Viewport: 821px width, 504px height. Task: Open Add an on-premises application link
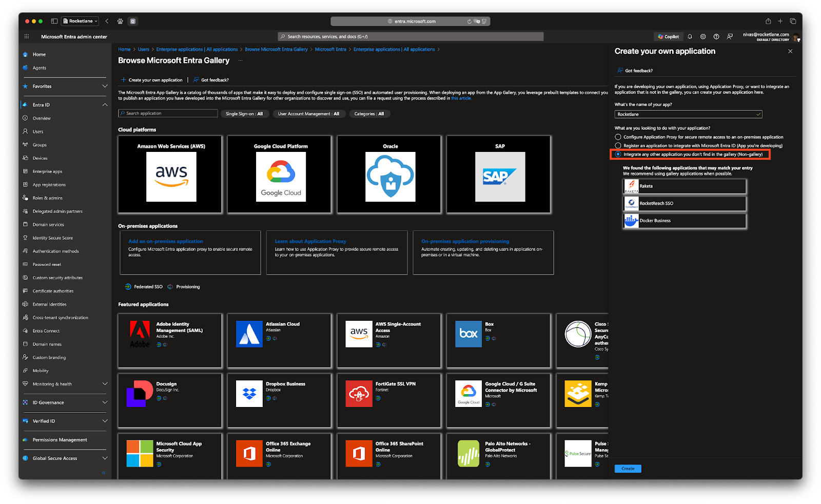(166, 241)
